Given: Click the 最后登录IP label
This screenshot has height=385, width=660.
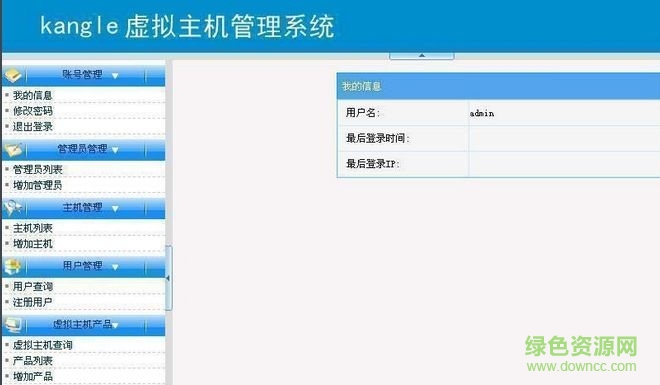Looking at the screenshot, I should pyautogui.click(x=373, y=164).
